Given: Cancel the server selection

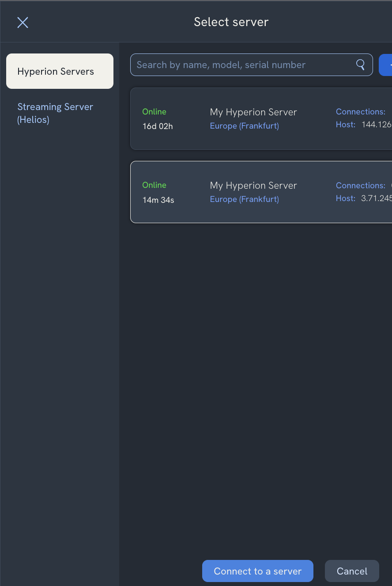Looking at the screenshot, I should pyautogui.click(x=352, y=571).
